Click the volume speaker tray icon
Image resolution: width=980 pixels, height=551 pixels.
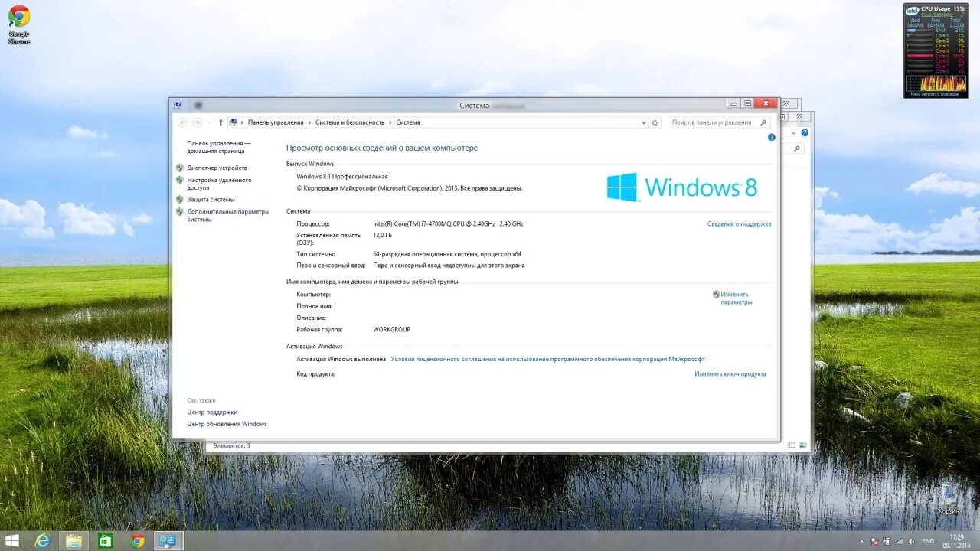click(x=910, y=541)
